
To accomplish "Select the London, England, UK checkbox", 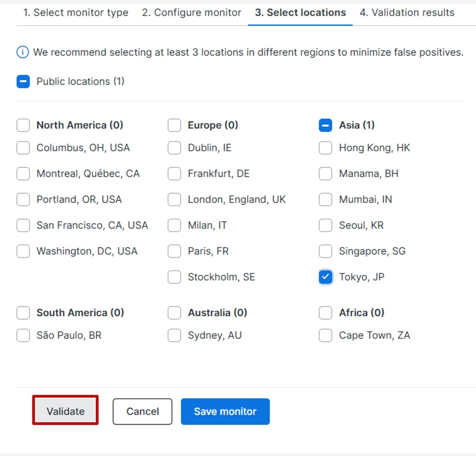I will point(174,200).
